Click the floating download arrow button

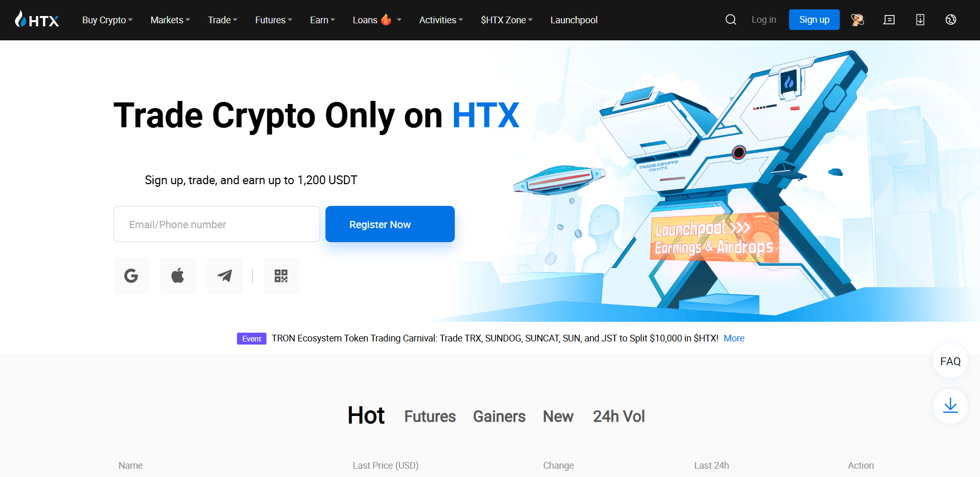951,406
